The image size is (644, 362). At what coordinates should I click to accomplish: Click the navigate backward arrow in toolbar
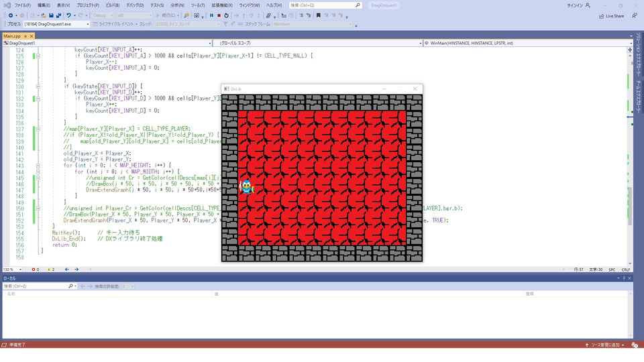(11, 15)
